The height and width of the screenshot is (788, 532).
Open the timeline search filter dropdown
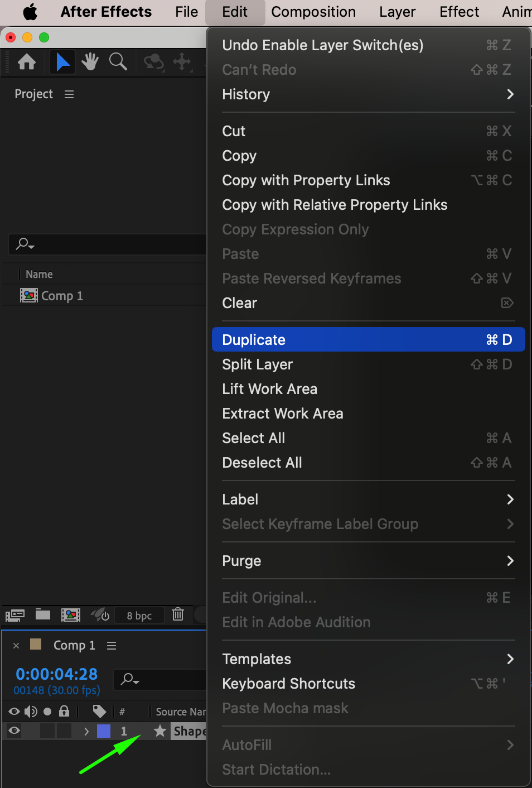(x=130, y=679)
